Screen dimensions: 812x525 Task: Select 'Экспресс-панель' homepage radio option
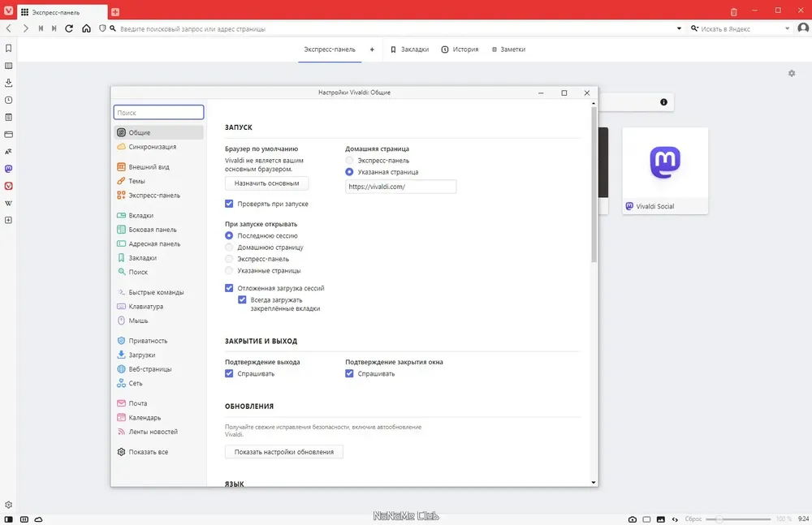[x=349, y=161]
